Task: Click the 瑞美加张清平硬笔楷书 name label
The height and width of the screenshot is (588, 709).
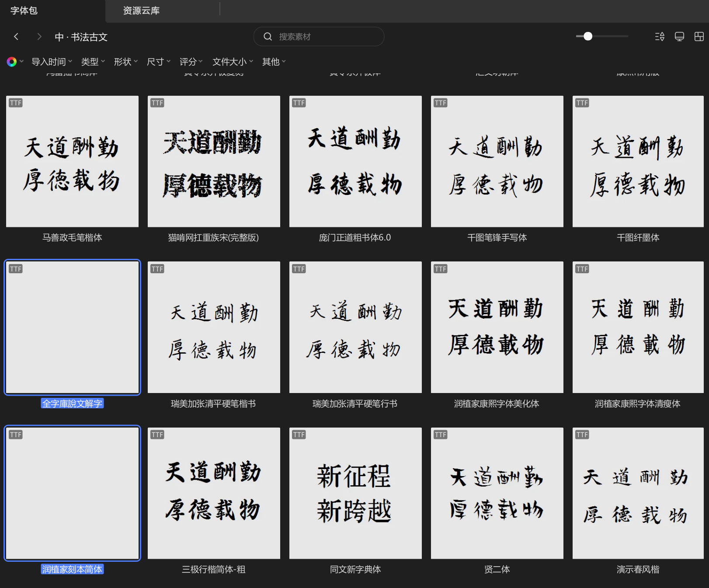Action: tap(213, 404)
